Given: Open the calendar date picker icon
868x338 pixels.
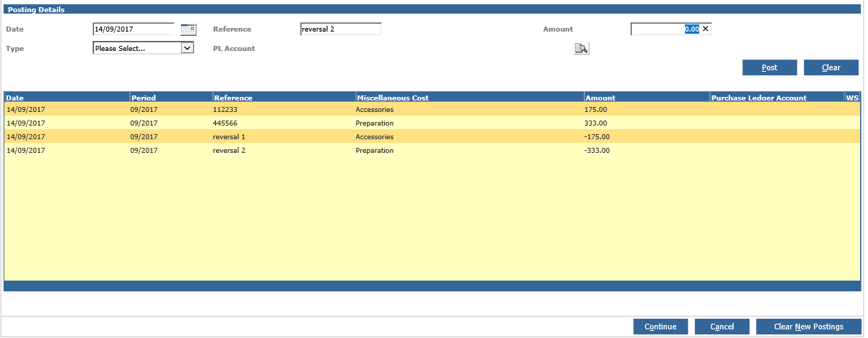Looking at the screenshot, I should 188,29.
